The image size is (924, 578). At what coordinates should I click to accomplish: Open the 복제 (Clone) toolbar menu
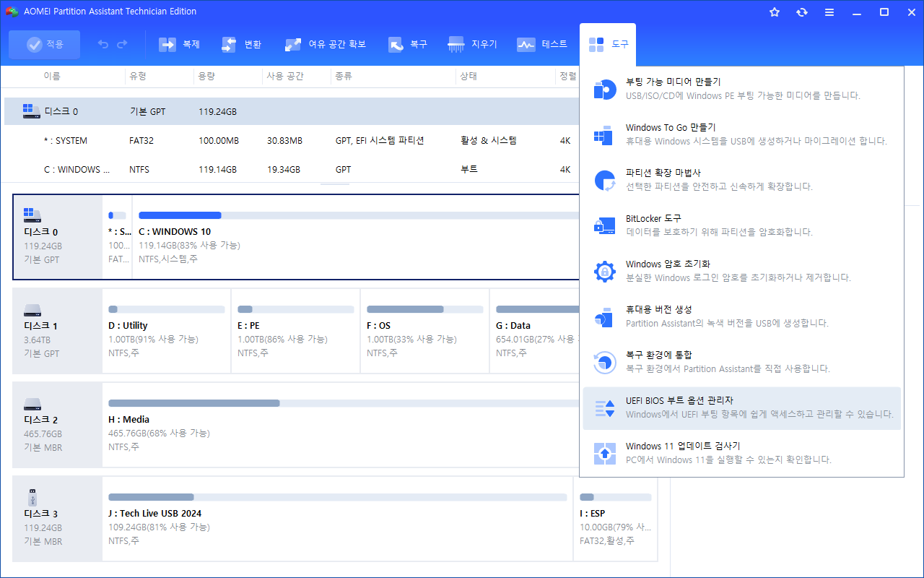tap(179, 45)
